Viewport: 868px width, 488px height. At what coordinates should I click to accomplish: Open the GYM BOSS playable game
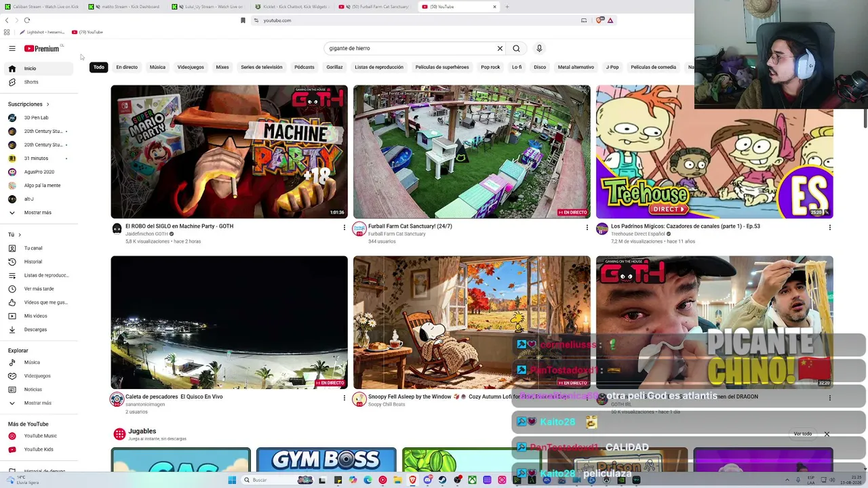pos(326,460)
